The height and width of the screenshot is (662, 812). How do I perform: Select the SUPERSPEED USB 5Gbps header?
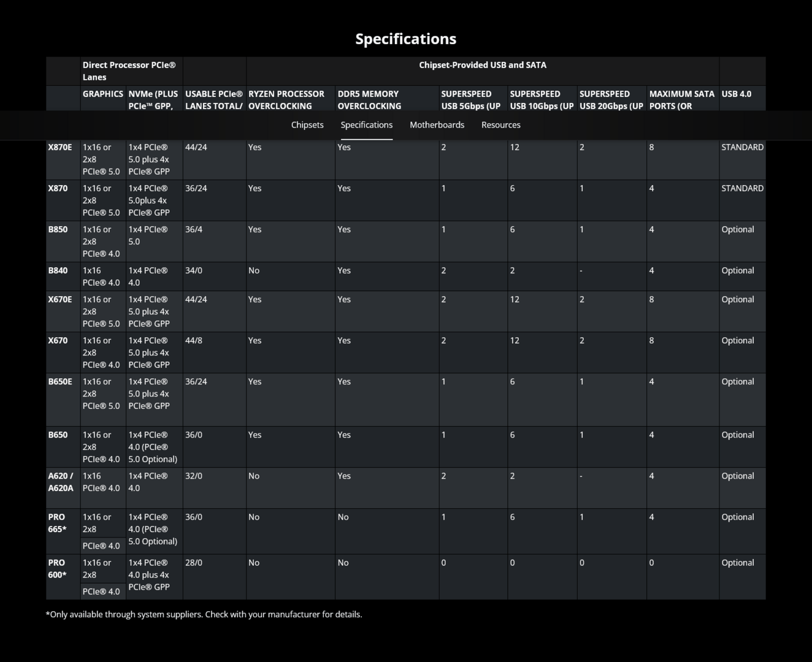[470, 100]
